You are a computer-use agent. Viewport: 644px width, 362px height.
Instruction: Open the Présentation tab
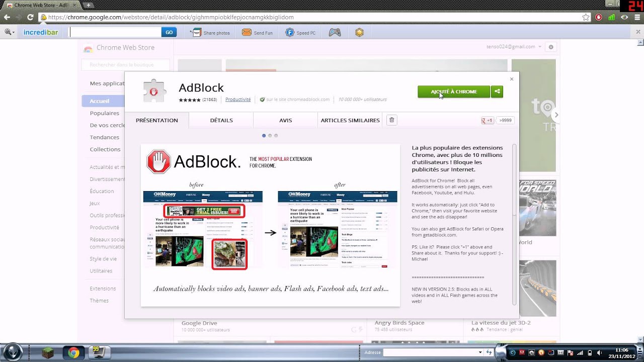(157, 120)
